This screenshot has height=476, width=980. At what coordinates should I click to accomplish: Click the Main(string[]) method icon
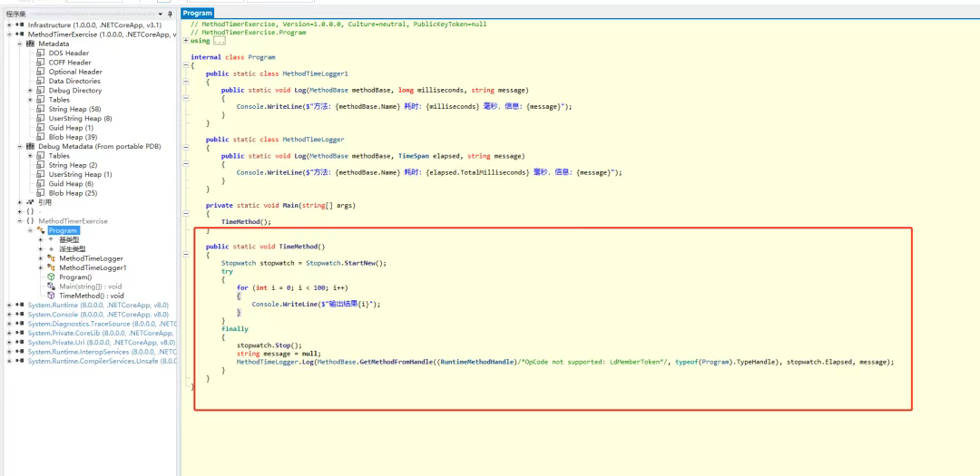coord(51,287)
